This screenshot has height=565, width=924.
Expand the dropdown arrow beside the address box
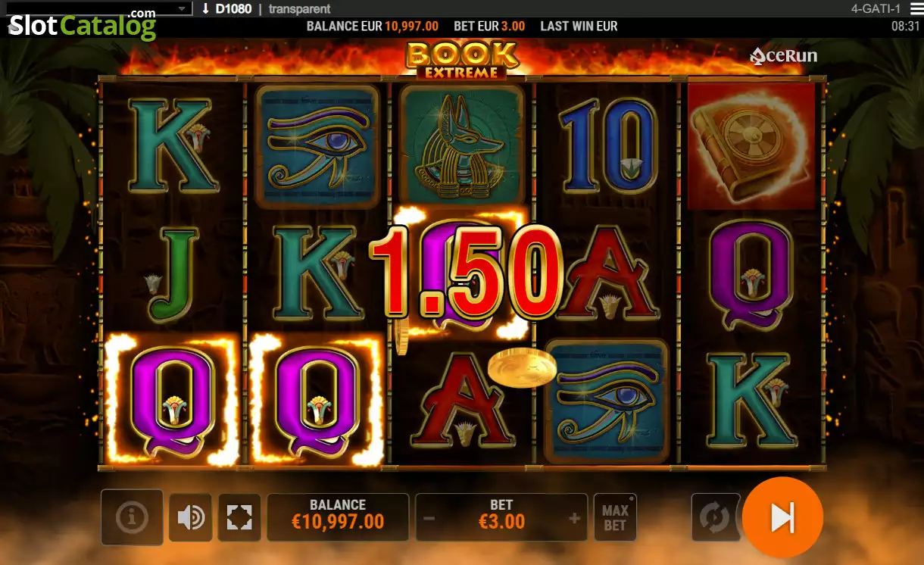tap(182, 9)
